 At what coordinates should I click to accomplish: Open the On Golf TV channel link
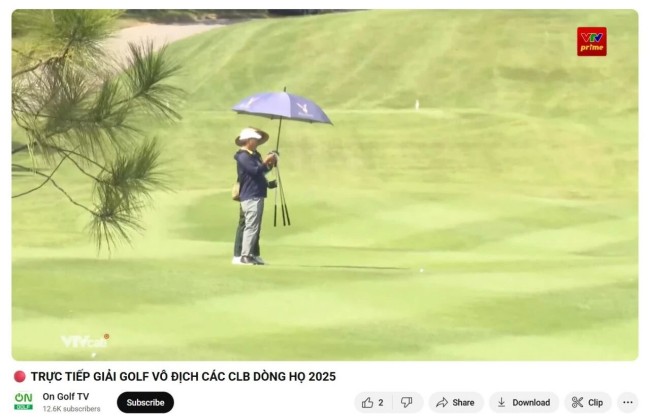point(65,396)
